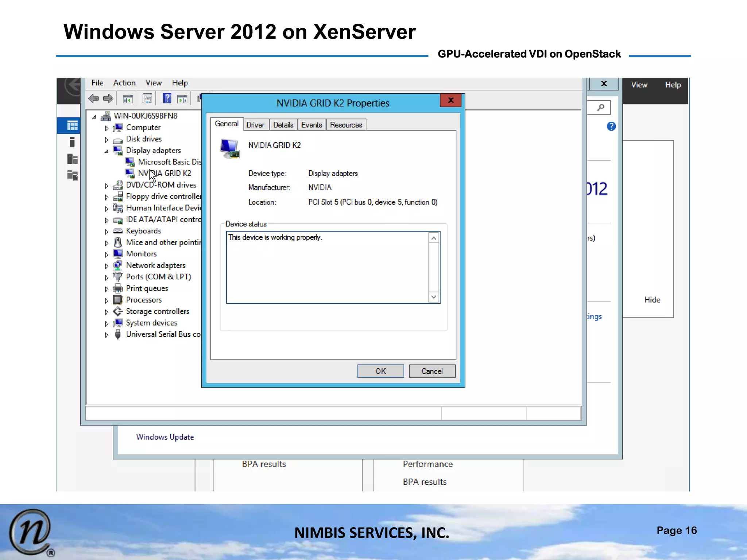Select the Microsoft Basic Display adapter entry
Image resolution: width=747 pixels, height=560 pixels.
[164, 162]
